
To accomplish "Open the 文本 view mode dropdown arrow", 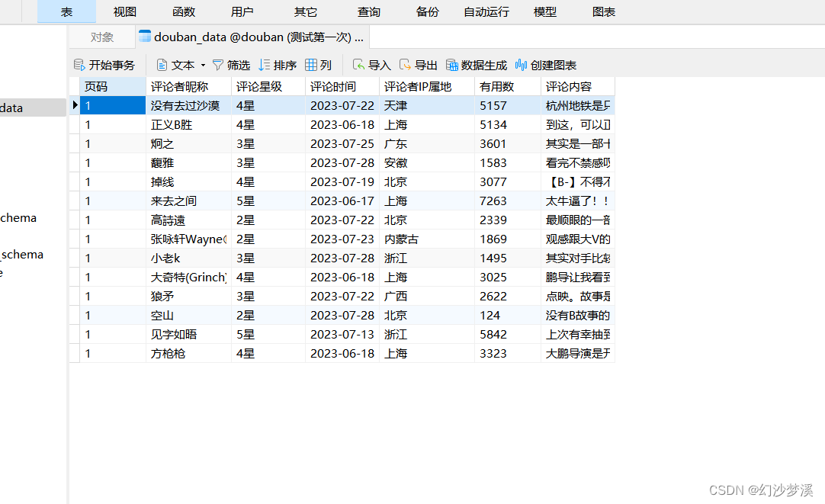I will coord(203,65).
